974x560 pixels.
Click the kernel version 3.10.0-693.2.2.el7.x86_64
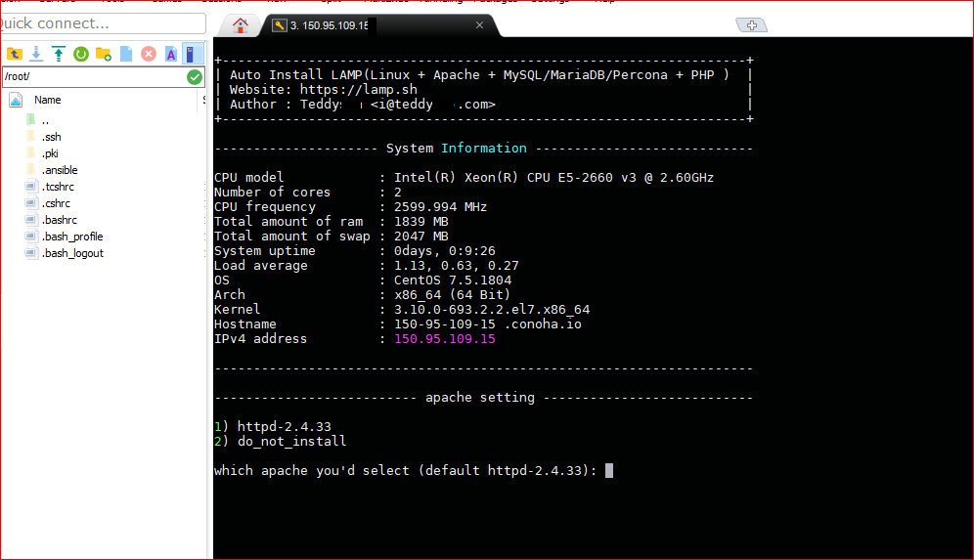click(491, 309)
